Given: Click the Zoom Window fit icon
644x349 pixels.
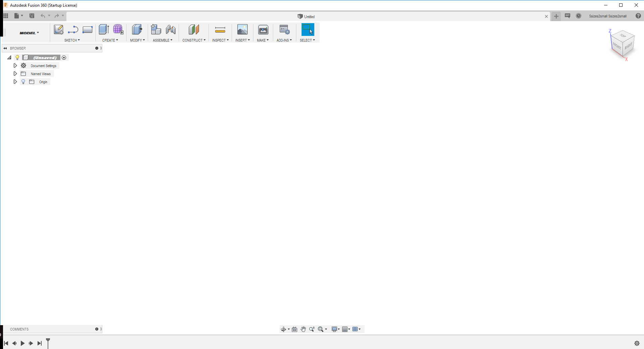Looking at the screenshot, I should pyautogui.click(x=321, y=329).
